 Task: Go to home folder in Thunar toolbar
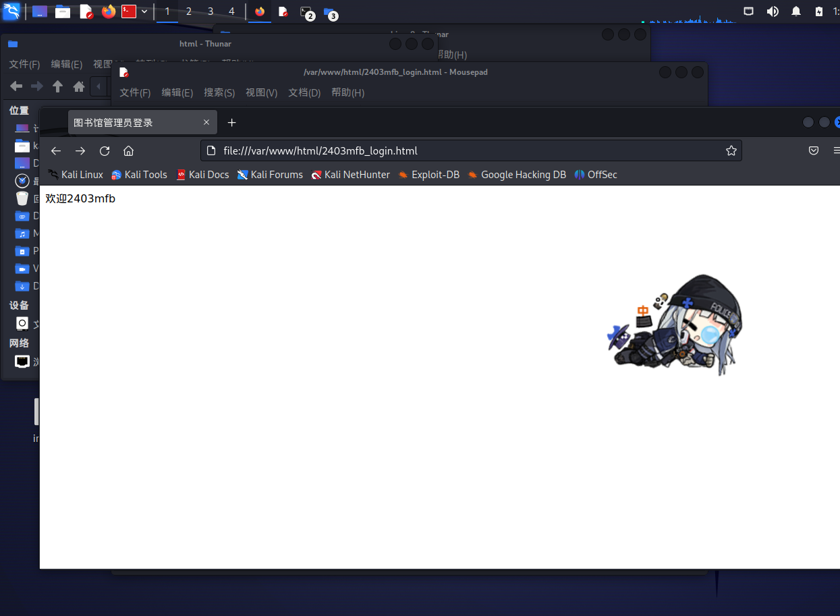79,86
